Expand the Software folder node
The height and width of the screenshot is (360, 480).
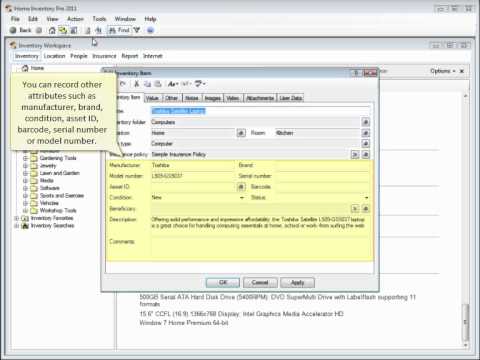click(x=25, y=188)
